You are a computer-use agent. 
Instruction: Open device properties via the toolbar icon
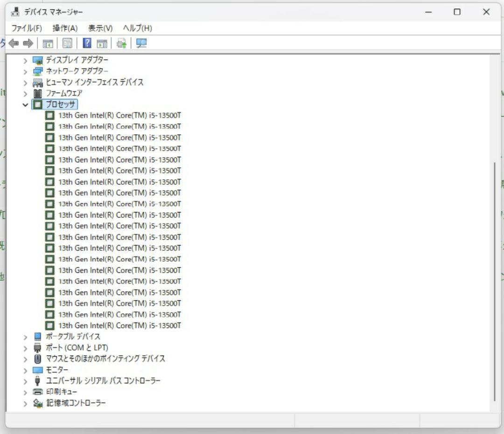tap(68, 43)
